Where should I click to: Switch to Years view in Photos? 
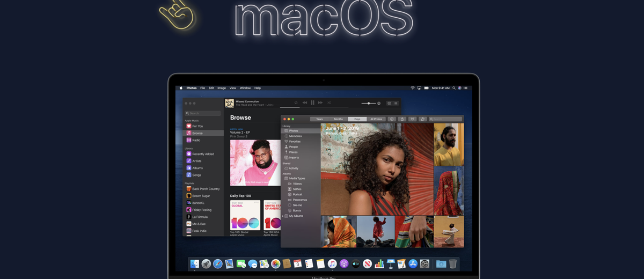tap(319, 119)
